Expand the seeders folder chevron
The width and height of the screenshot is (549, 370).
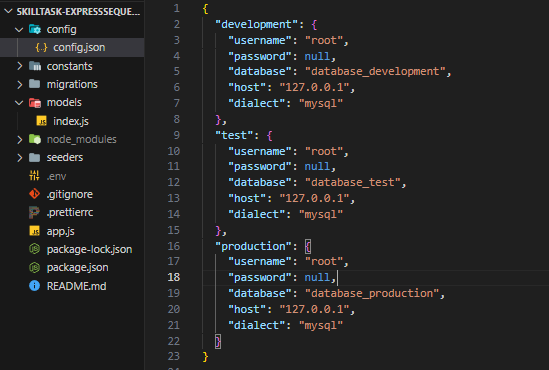coord(20,158)
